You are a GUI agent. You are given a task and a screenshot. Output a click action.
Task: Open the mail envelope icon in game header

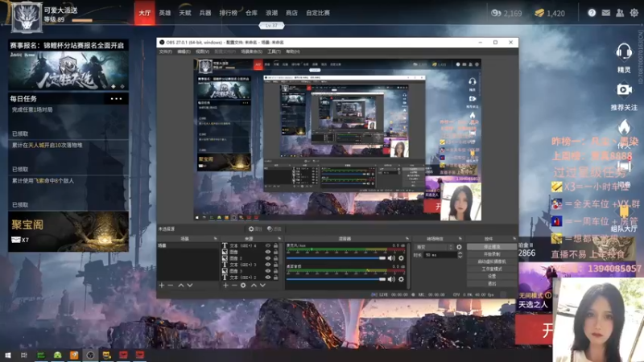606,13
